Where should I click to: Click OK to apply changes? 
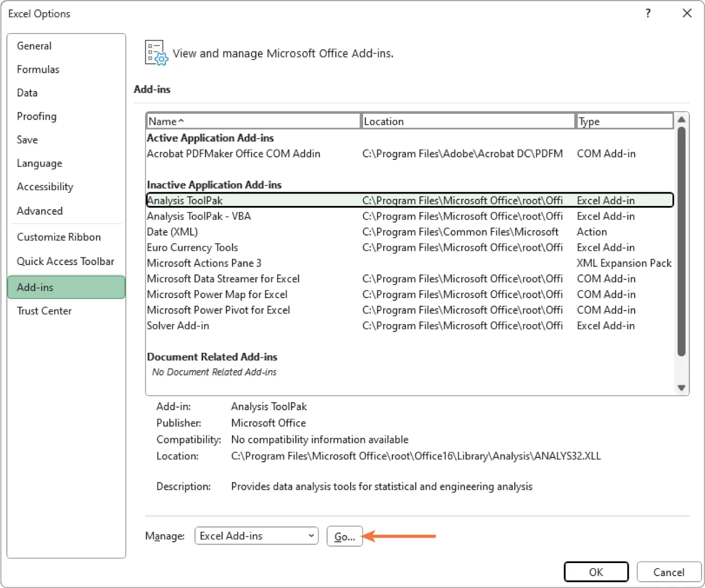click(596, 572)
